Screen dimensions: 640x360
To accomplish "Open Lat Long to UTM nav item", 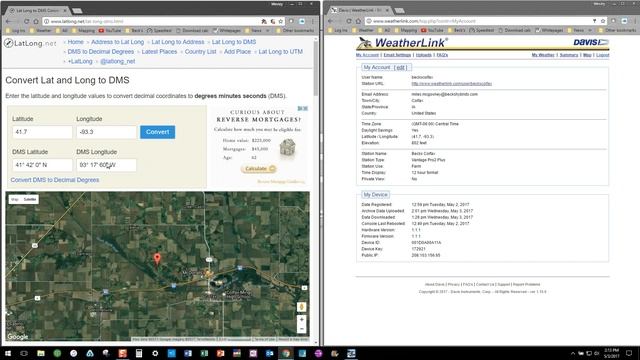I will point(280,52).
